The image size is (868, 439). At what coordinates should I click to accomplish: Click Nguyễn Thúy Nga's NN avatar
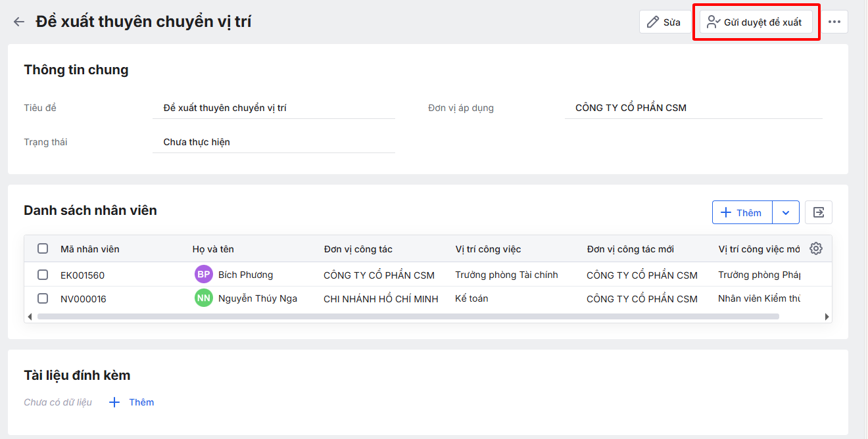point(204,298)
